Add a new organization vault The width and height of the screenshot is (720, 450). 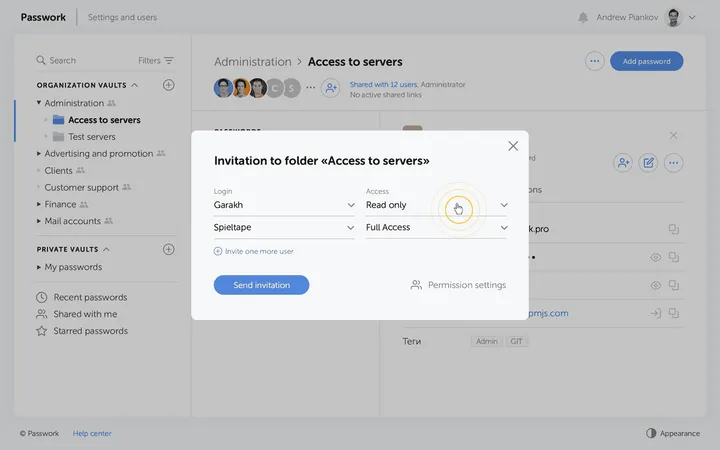[169, 85]
